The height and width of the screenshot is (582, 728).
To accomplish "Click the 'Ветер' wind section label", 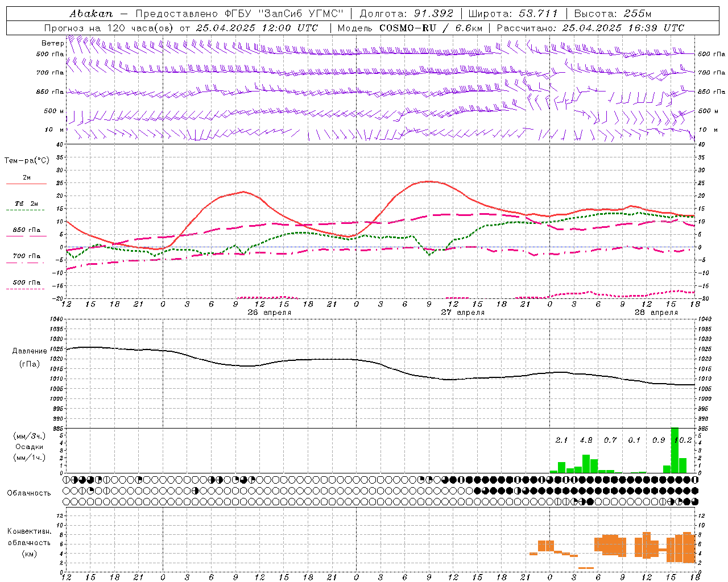I will pos(52,43).
